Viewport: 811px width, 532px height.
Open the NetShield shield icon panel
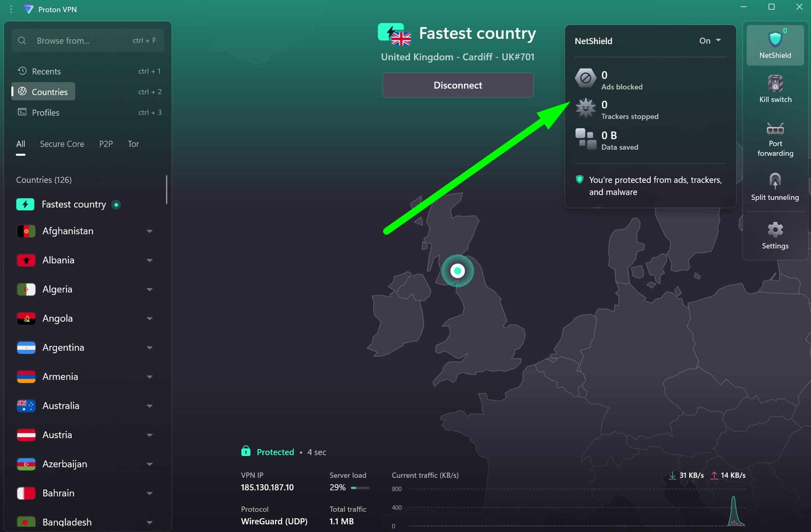click(775, 39)
